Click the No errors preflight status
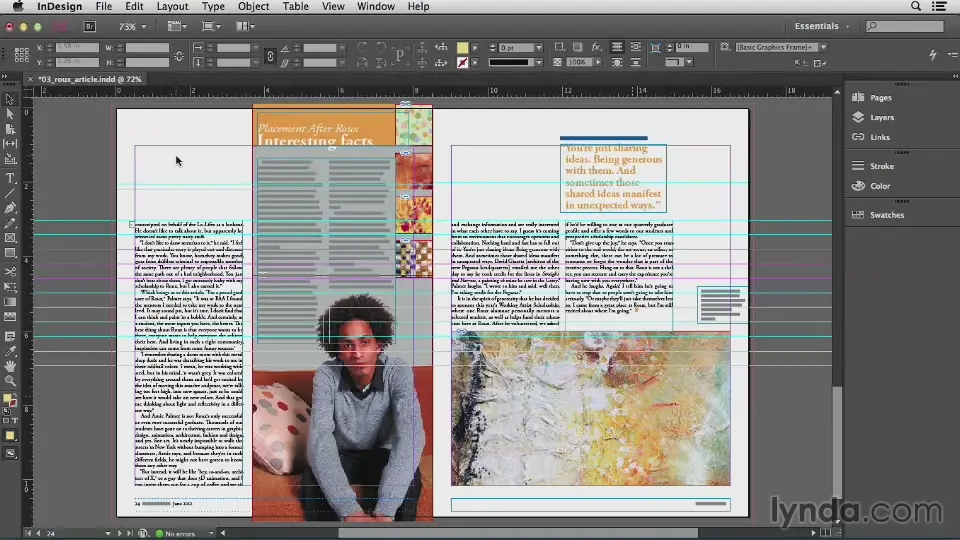This screenshot has width=960, height=540. tap(181, 534)
